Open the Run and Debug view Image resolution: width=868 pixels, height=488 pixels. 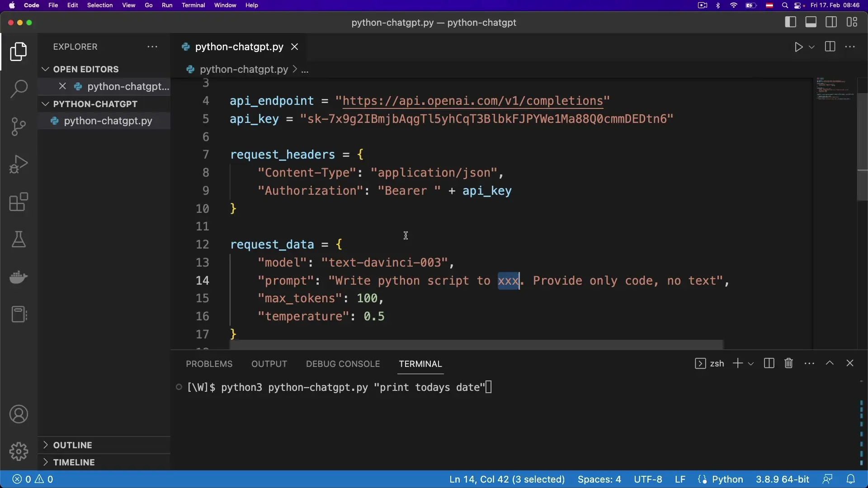[x=19, y=164]
